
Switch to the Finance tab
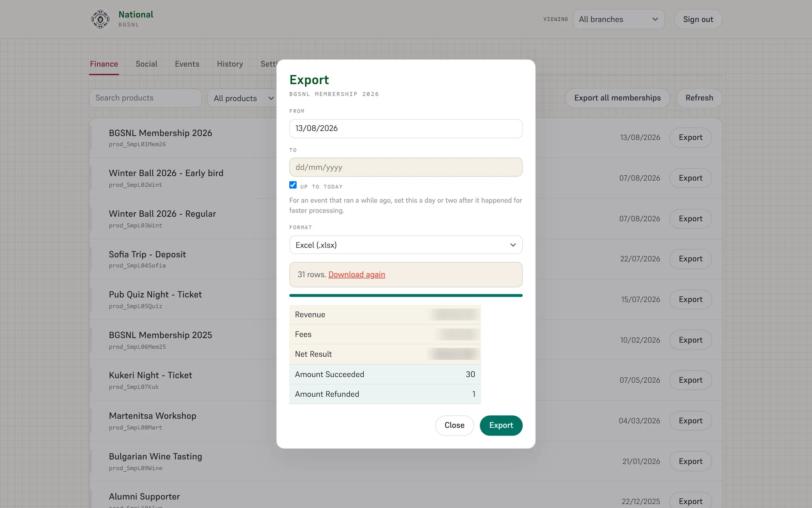104,64
